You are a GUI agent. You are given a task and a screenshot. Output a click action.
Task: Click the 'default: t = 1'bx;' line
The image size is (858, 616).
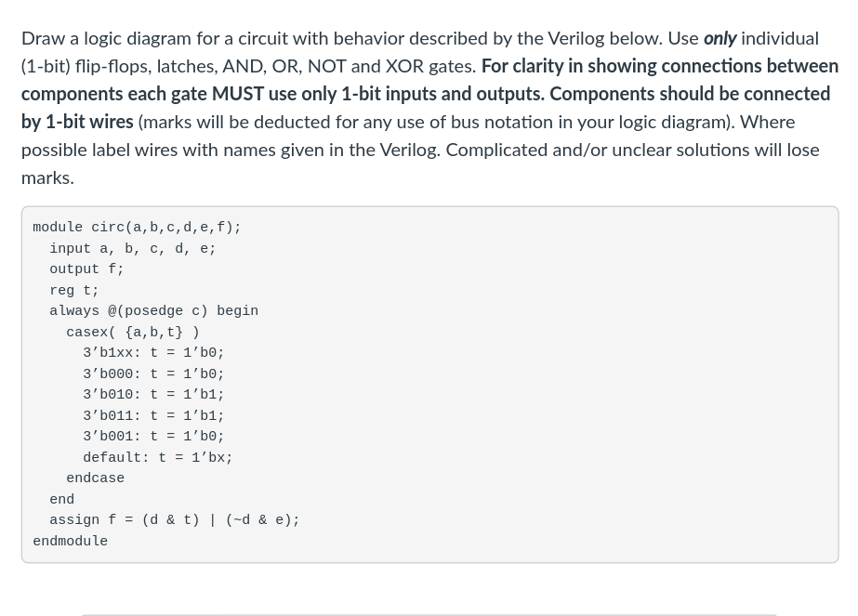pos(157,458)
